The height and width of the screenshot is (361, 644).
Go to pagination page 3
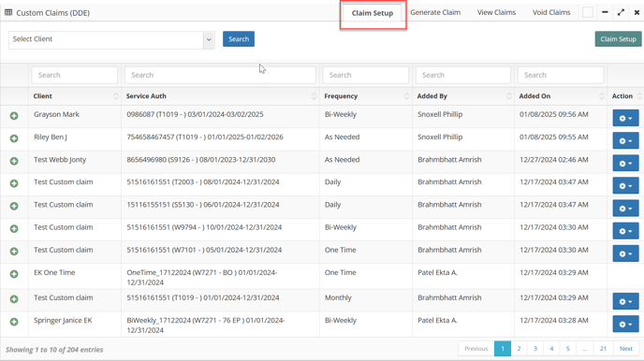(x=535, y=349)
